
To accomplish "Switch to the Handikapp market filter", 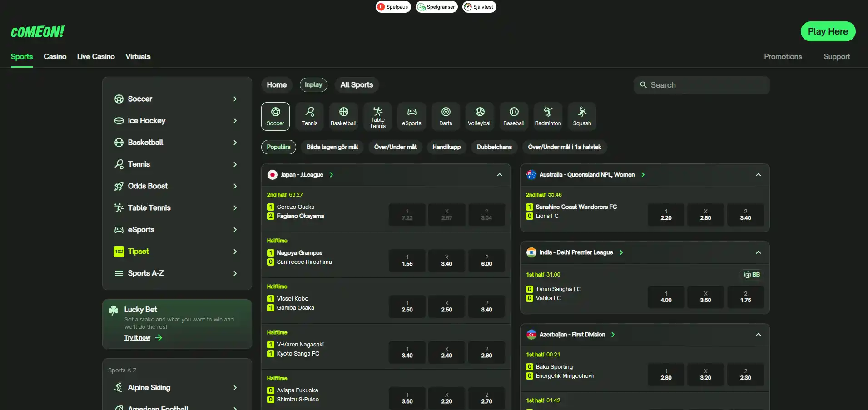I will 446,147.
